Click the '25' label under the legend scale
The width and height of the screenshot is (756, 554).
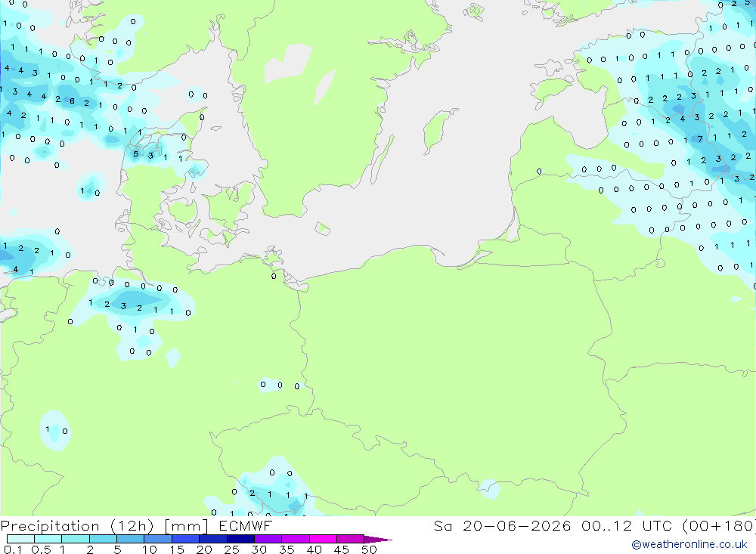pos(231,549)
